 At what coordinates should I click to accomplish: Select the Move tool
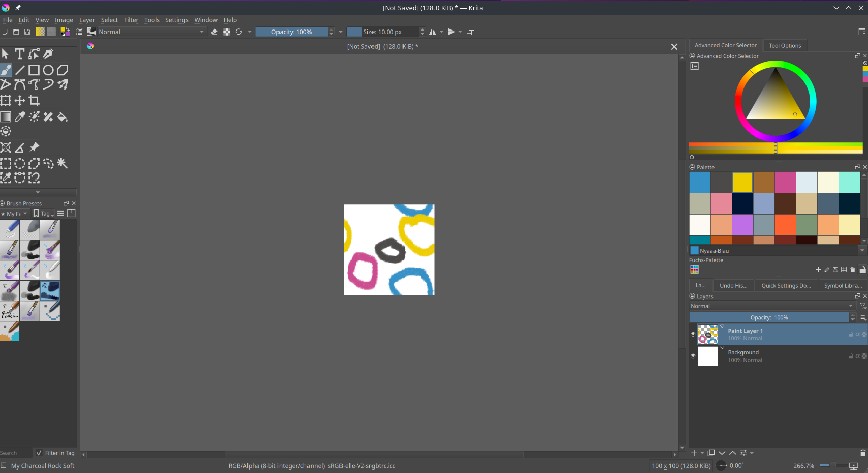click(x=20, y=101)
